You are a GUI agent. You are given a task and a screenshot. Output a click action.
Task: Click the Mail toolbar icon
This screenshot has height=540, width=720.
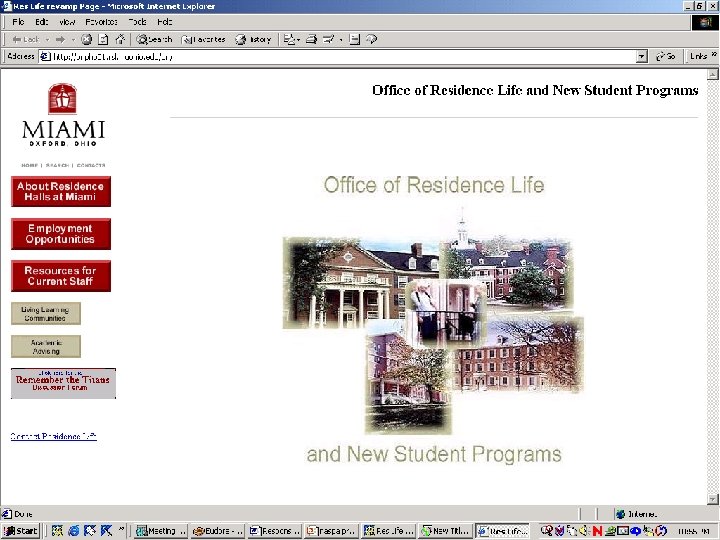(289, 39)
